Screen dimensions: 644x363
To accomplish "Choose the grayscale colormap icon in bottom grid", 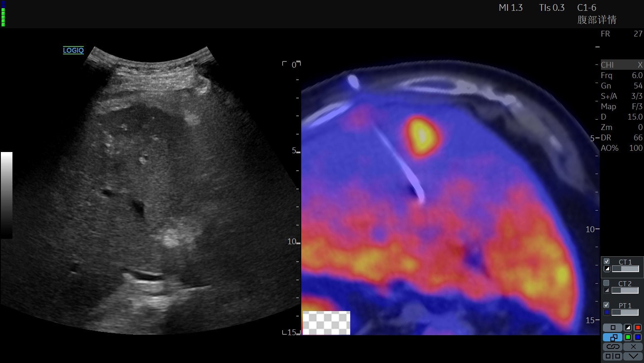I will tap(628, 328).
